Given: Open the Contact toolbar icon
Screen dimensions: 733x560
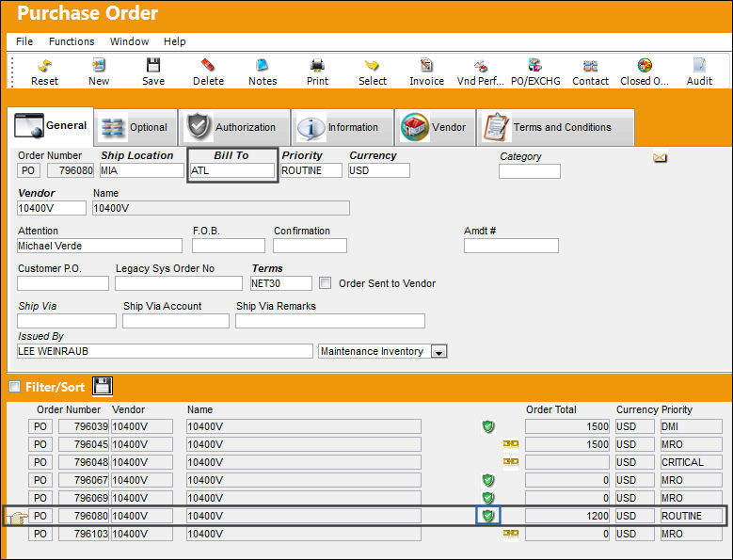Looking at the screenshot, I should pos(590,66).
